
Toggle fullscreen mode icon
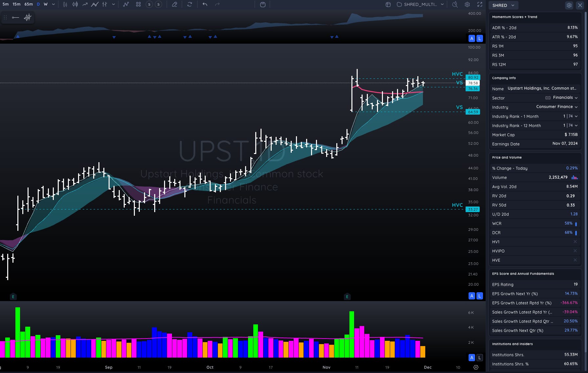480,4
